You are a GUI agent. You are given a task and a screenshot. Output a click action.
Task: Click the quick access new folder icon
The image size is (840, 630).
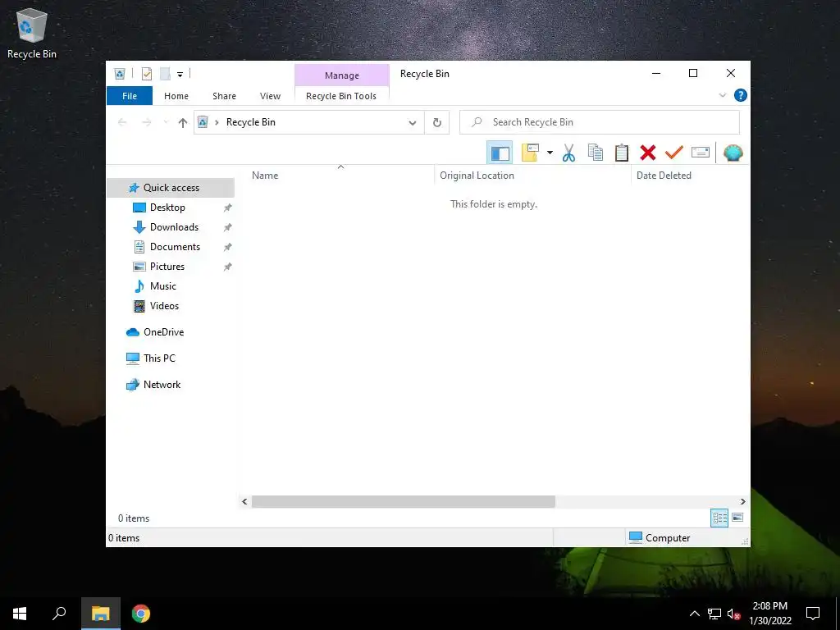coord(165,74)
